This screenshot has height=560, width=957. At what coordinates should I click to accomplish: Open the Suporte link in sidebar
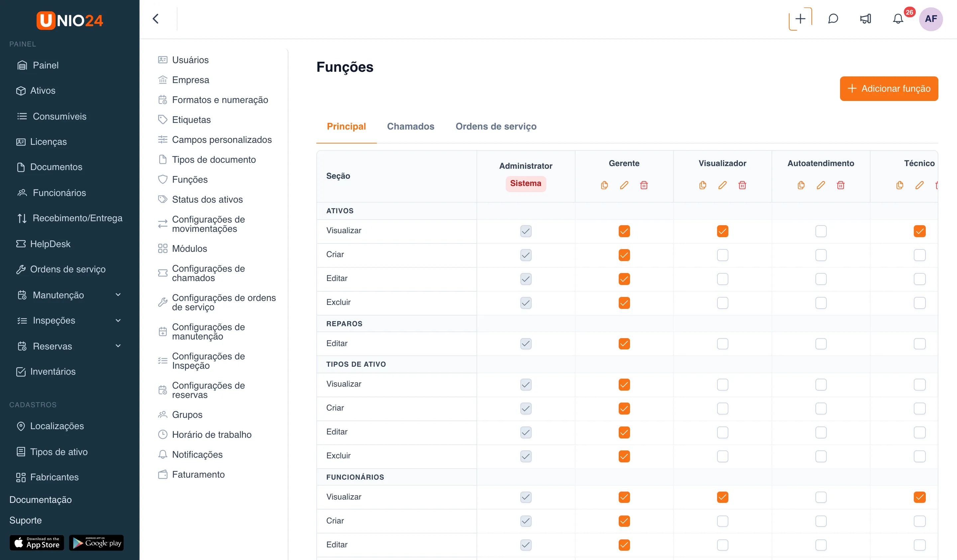[x=26, y=520]
